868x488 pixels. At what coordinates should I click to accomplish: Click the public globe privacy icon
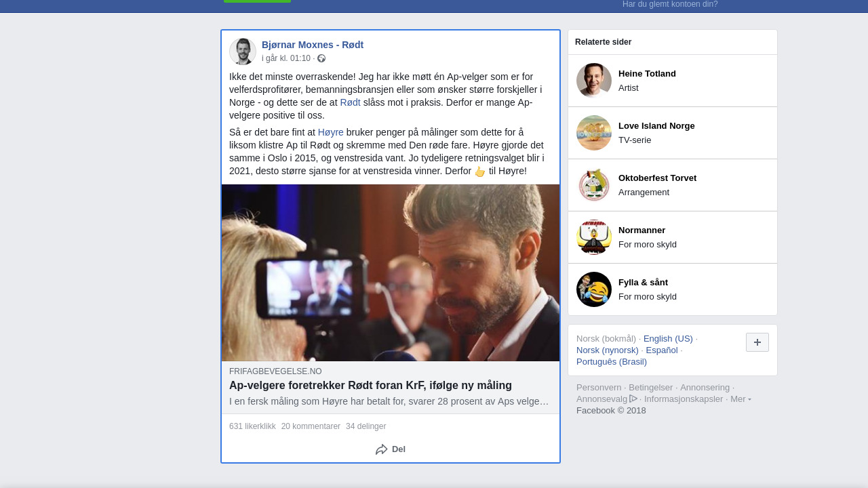coord(321,59)
